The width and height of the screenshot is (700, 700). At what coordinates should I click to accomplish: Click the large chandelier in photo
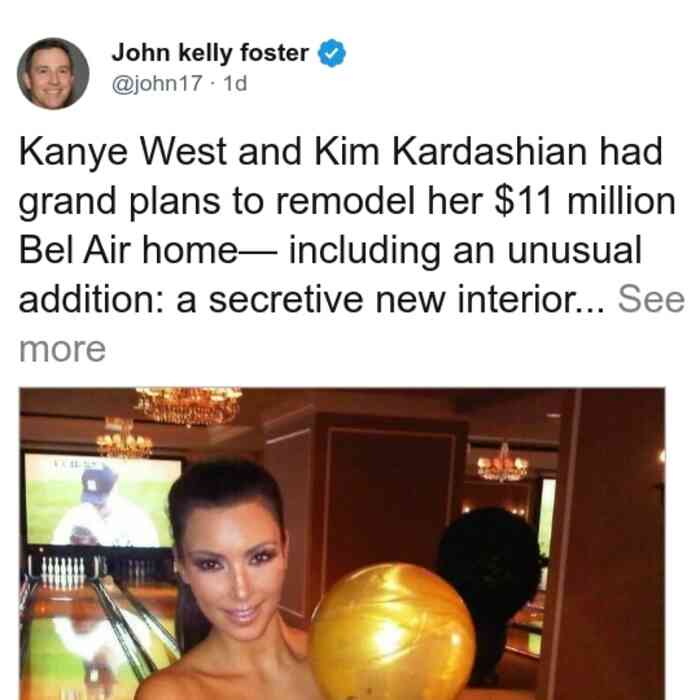[188, 405]
